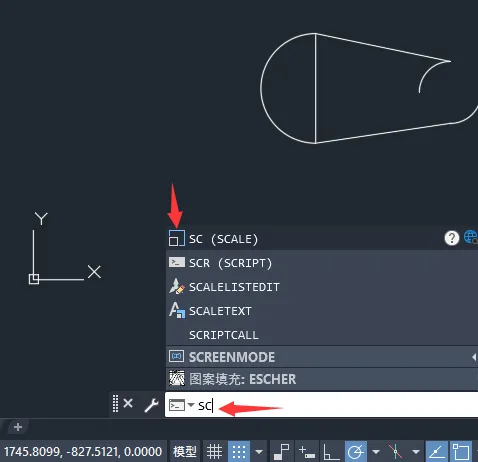Switch to model space button

184,452
